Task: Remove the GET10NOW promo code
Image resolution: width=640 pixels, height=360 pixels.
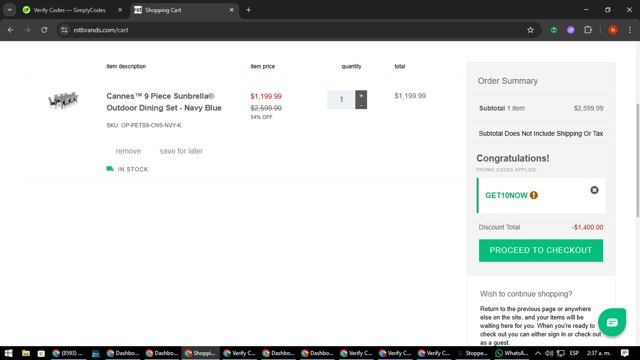Action: coord(594,190)
